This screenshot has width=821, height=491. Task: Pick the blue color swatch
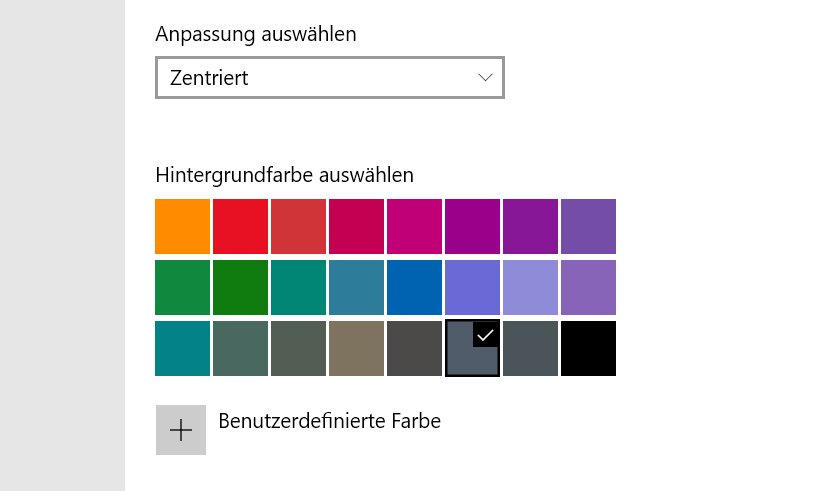coord(414,288)
